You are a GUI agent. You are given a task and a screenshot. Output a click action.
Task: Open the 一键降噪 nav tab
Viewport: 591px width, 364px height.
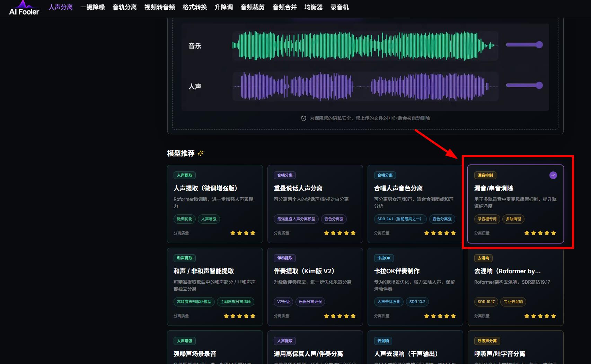pyautogui.click(x=92, y=7)
